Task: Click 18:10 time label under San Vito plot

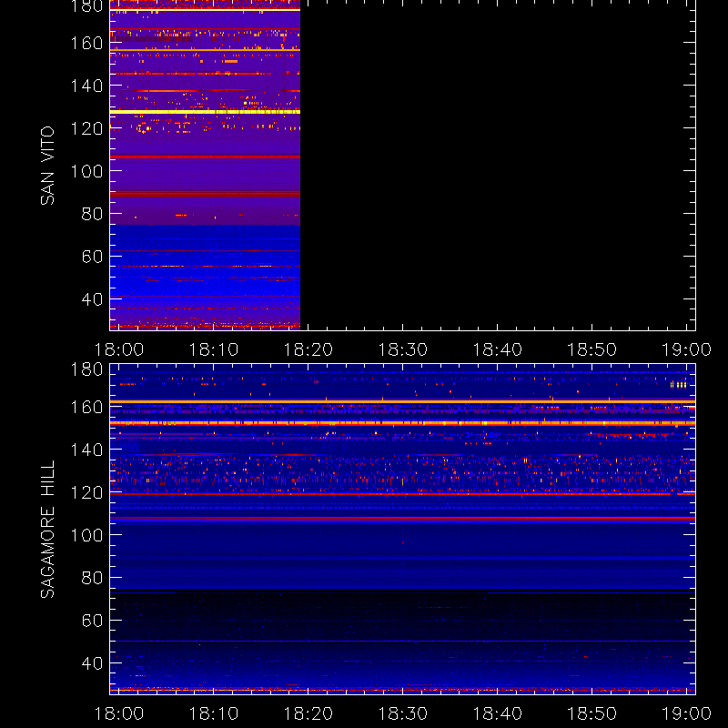Action: pyautogui.click(x=214, y=349)
